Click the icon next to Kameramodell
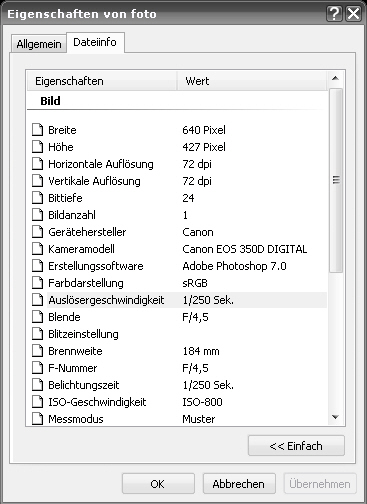This screenshot has width=367, height=504. (x=38, y=249)
